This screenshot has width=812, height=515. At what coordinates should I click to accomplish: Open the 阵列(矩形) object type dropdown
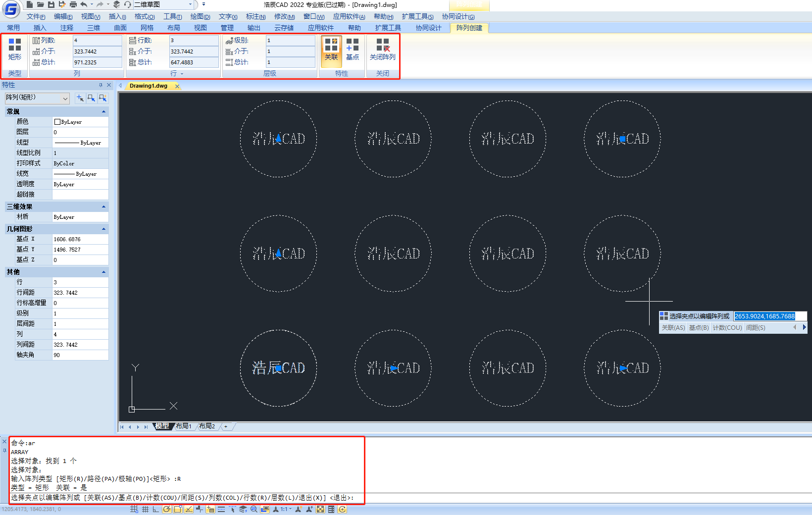tap(37, 98)
